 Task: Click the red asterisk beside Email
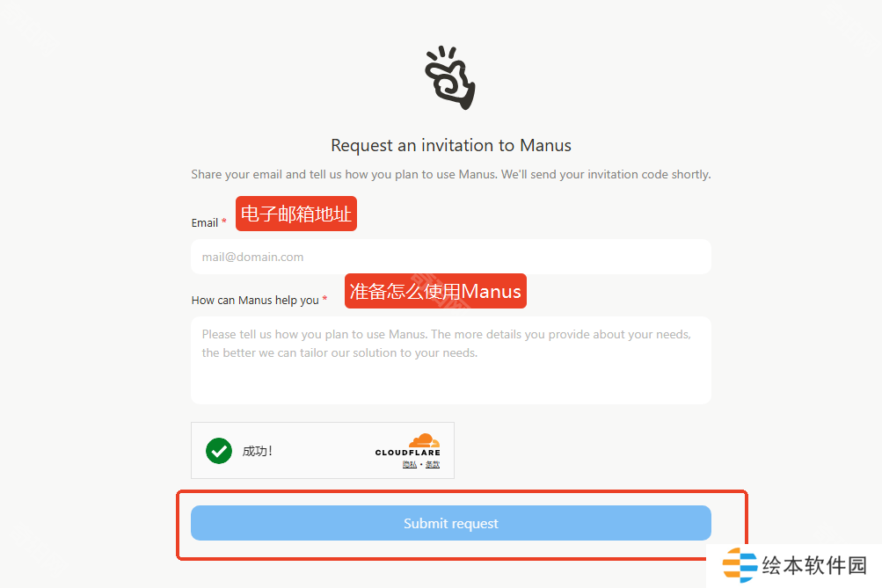tap(224, 221)
